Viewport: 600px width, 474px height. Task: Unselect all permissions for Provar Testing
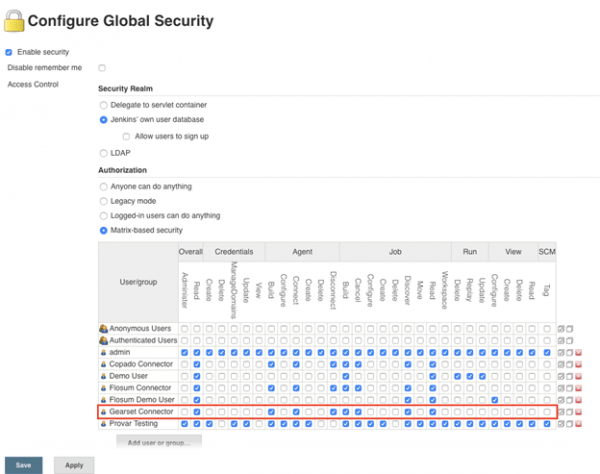pyautogui.click(x=569, y=424)
